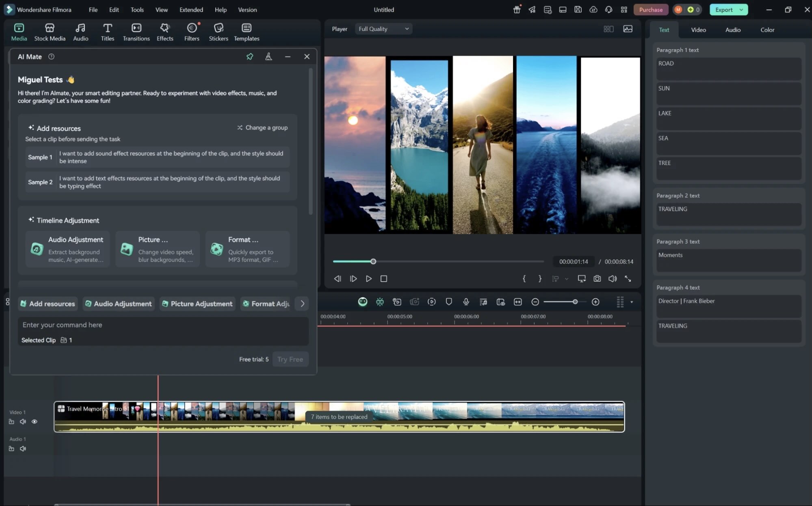
Task: Mute the Audio 1 track
Action: click(23, 449)
